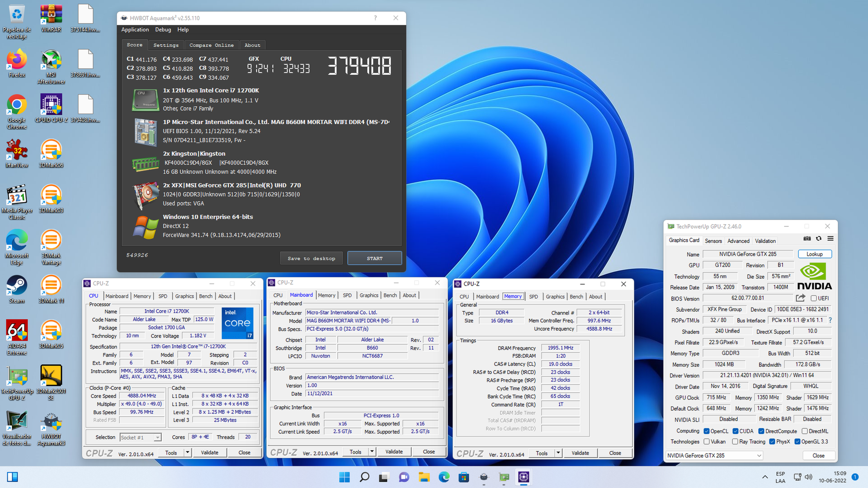
Task: Toggle the Ray Tracing checkbox in GPU-Z
Action: (x=735, y=441)
